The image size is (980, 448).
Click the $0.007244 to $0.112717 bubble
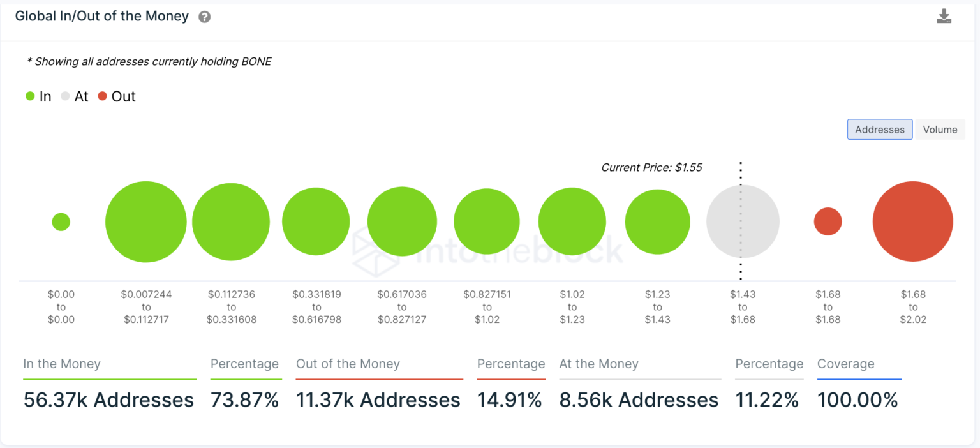146,222
